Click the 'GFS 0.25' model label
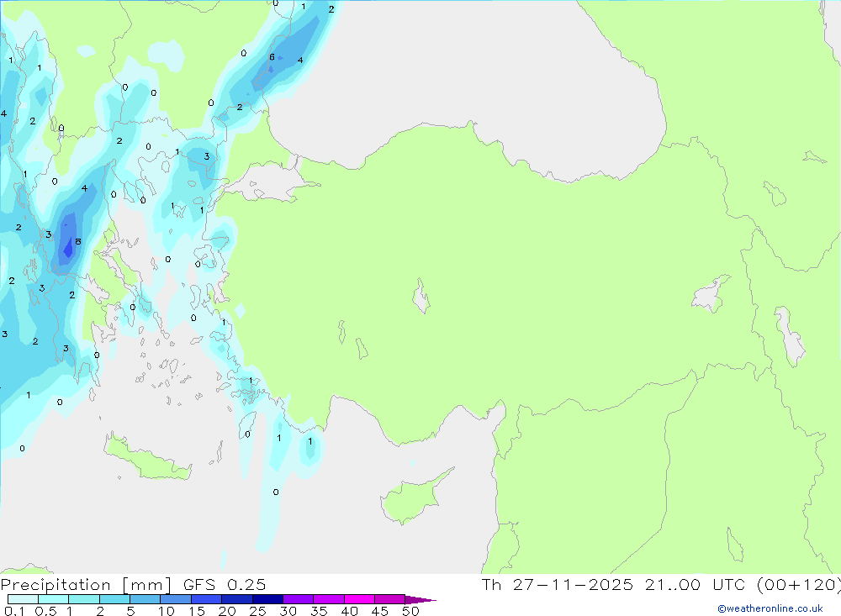Screen dimensions: 841x616 (225, 585)
